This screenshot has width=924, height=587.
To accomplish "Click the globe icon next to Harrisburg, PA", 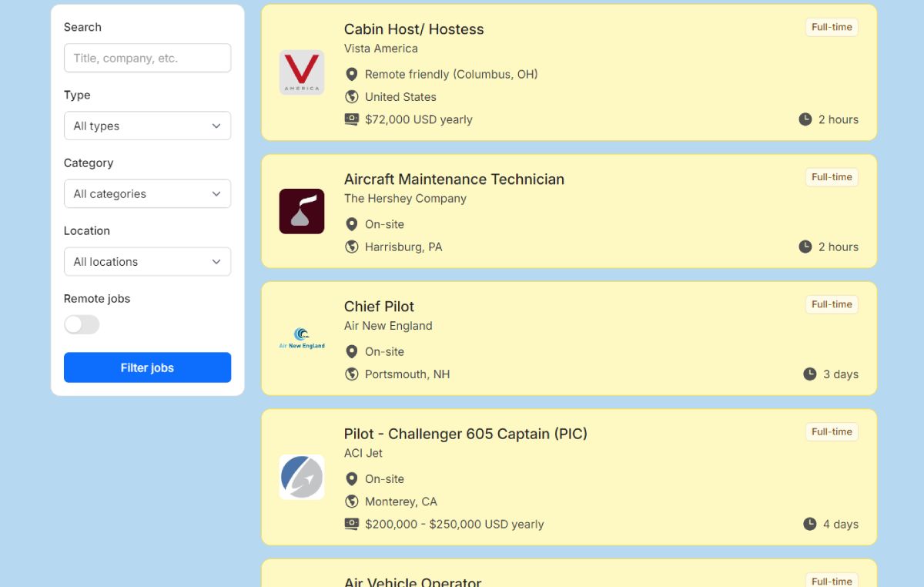I will coord(351,247).
